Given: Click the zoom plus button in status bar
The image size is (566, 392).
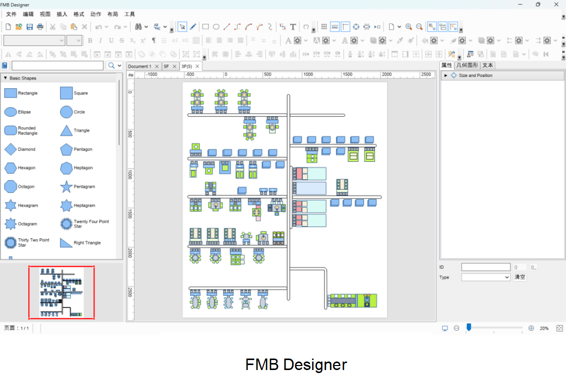Looking at the screenshot, I should 531,328.
